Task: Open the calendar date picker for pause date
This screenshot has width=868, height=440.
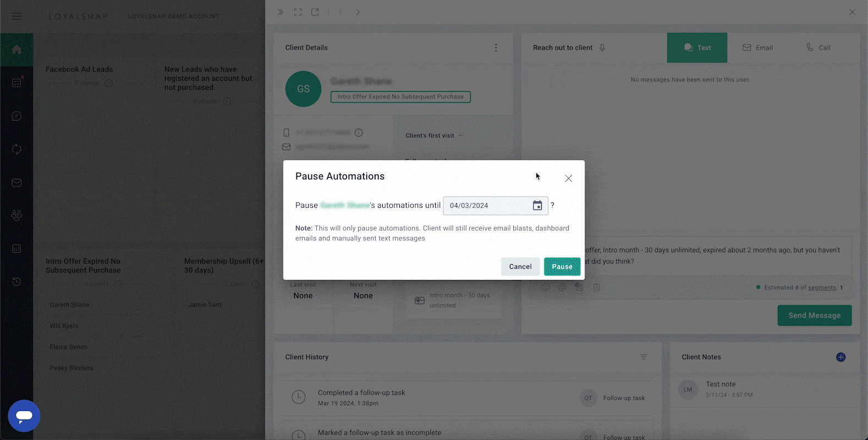Action: (x=537, y=205)
